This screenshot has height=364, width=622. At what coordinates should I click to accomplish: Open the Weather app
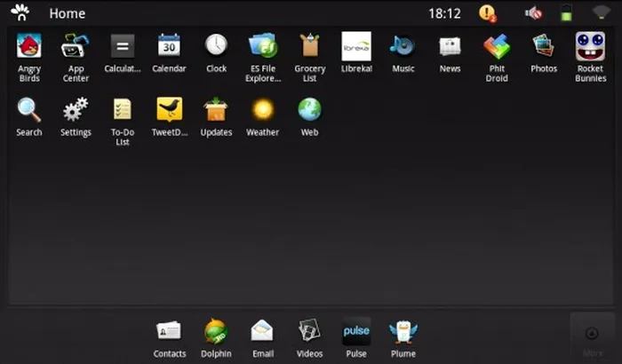click(x=263, y=109)
